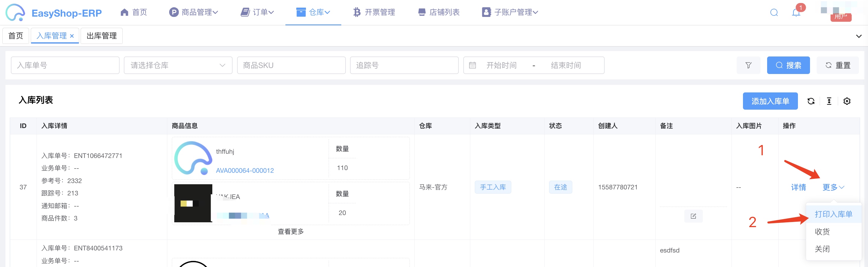The image size is (868, 267).
Task: Refresh the 入库列表 table
Action: pos(811,101)
